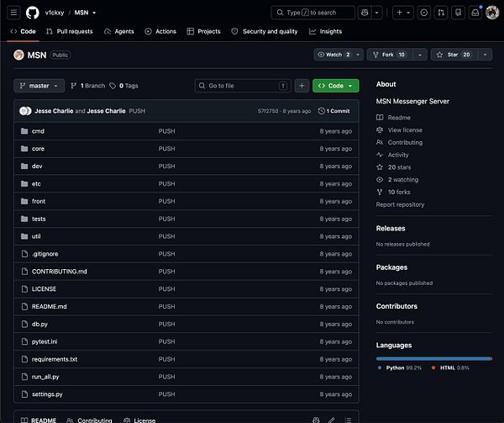The height and width of the screenshot is (423, 504).
Task: Open the hamburger navigation menu
Action: (x=13, y=13)
